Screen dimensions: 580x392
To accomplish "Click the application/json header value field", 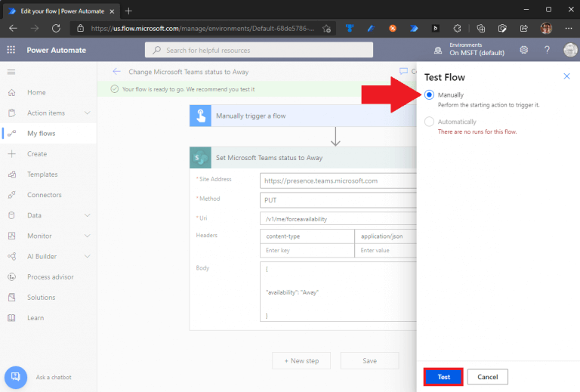I will pyautogui.click(x=386, y=236).
